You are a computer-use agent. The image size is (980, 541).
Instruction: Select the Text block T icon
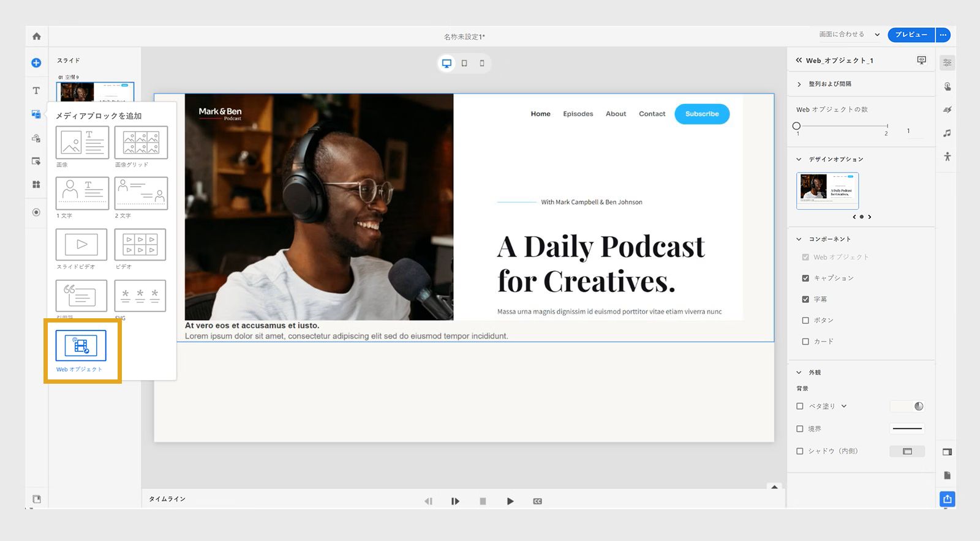(x=36, y=91)
